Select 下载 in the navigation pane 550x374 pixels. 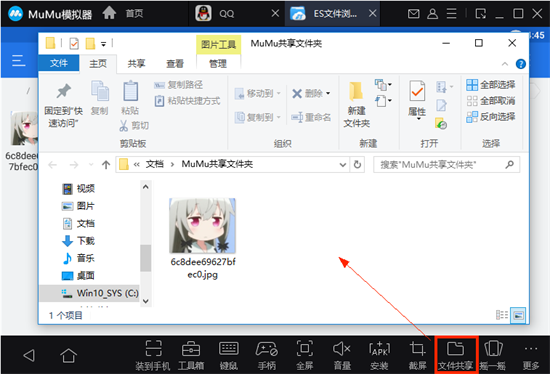(79, 241)
